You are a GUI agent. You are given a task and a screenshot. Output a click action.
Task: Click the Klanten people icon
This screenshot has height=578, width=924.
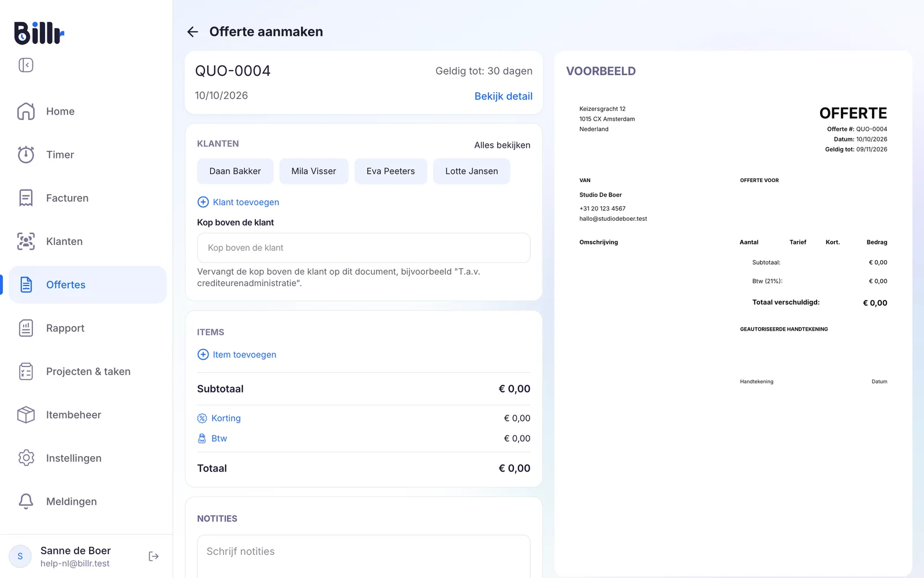pyautogui.click(x=26, y=241)
